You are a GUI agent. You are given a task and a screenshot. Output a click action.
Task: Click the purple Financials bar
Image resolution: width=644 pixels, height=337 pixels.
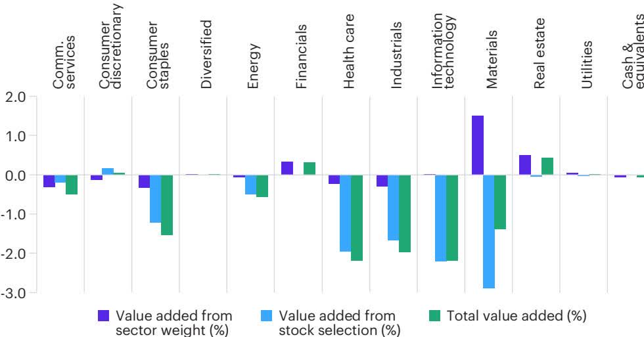pyautogui.click(x=287, y=168)
